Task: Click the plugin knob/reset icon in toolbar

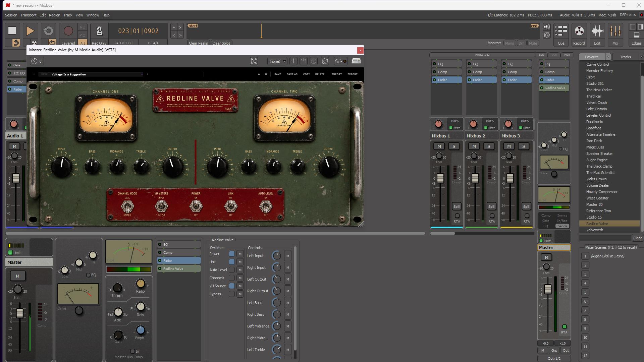Action: click(325, 61)
